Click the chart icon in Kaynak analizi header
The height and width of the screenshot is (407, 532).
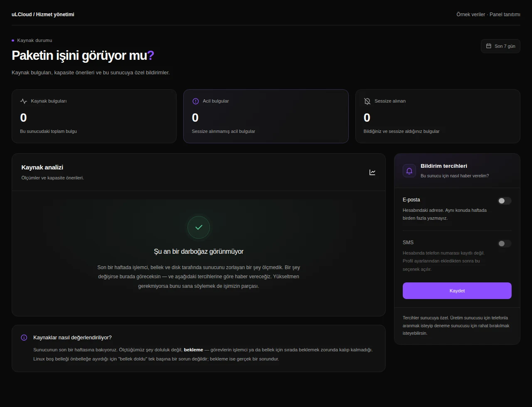[x=372, y=172]
